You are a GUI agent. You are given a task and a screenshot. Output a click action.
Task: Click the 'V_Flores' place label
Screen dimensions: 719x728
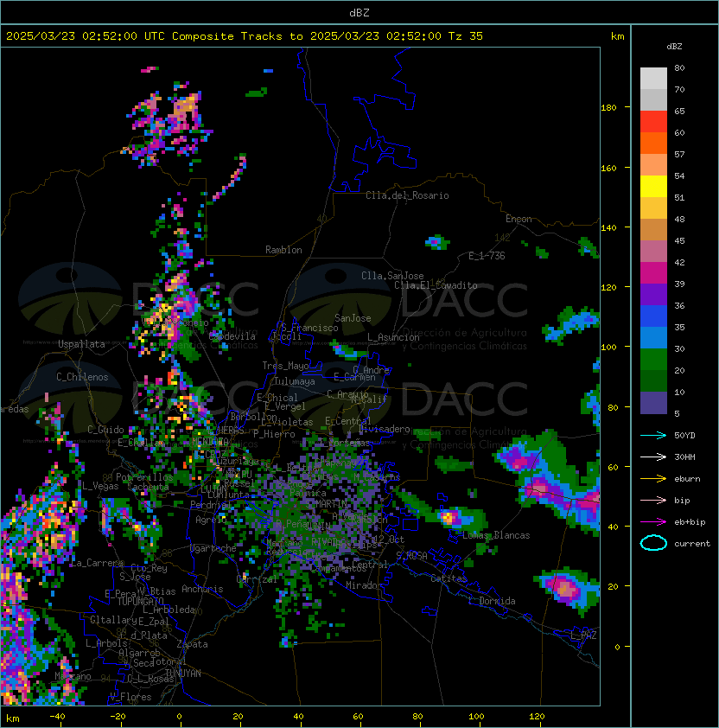pos(130,697)
